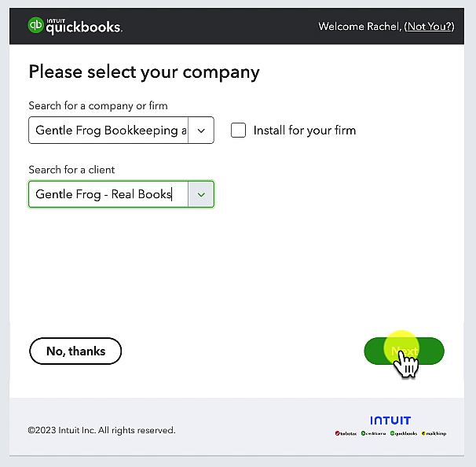Click the "Search for a company or firm" label
This screenshot has height=467, width=476.
coord(98,105)
